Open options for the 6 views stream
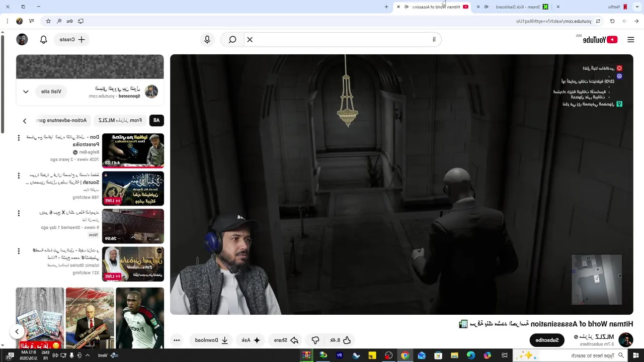 [x=19, y=214]
